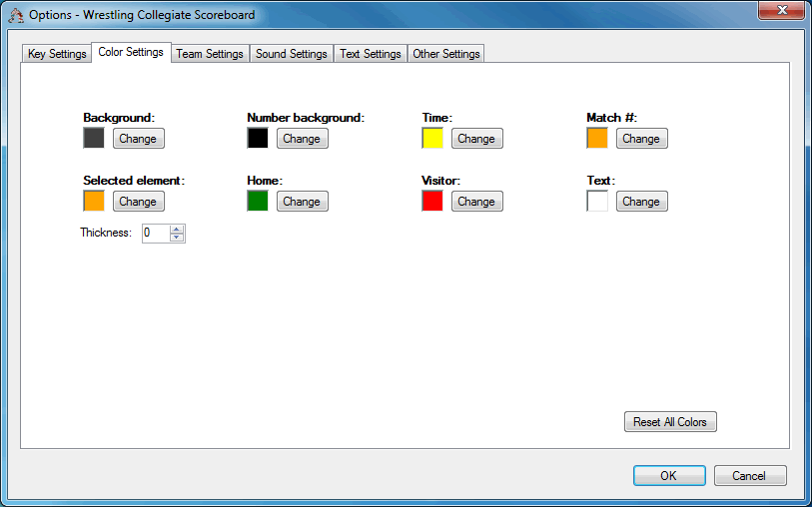Switch to the Key Settings tab
Screen dimensions: 812x507
pos(57,54)
